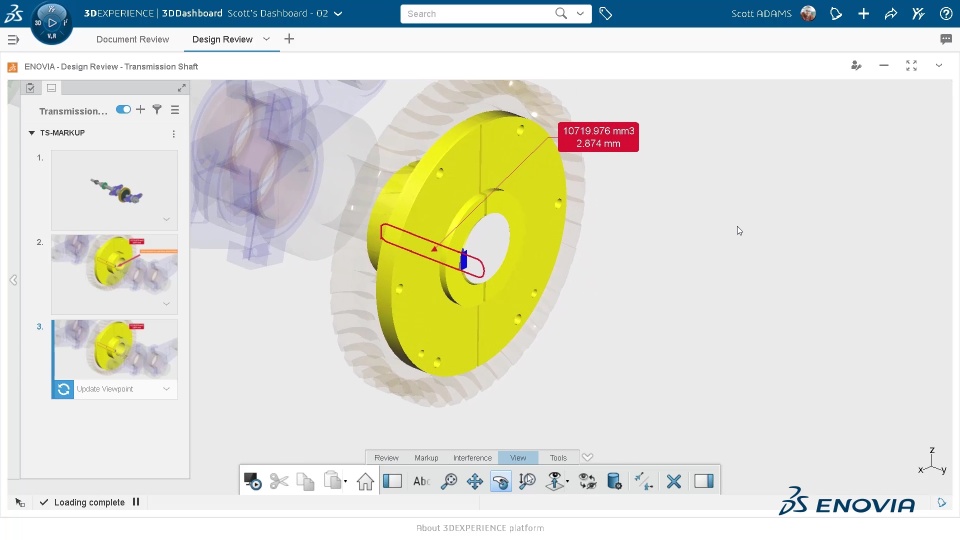Image resolution: width=960 pixels, height=540 pixels.
Task: Click the play arrow near ENOVIA logo
Action: click(942, 503)
